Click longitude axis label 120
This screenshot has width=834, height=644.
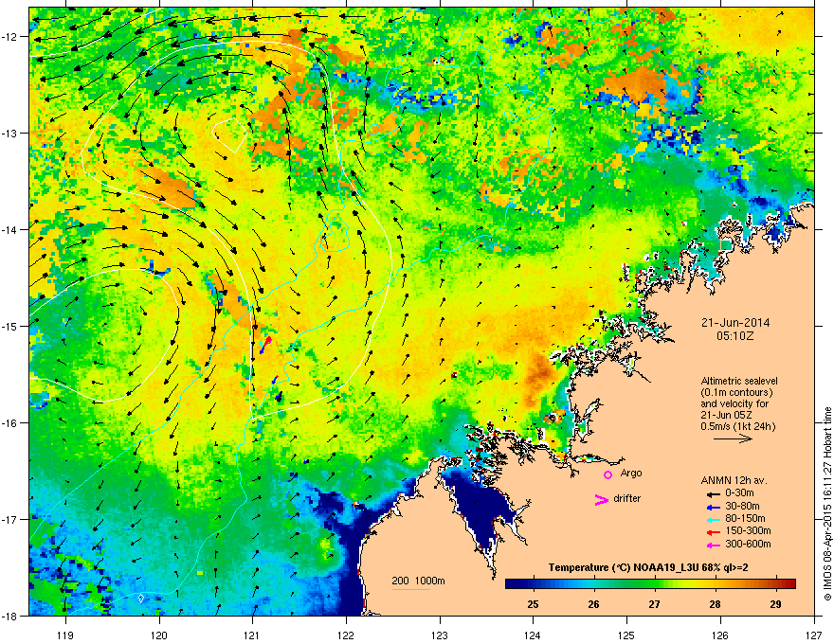pos(159,635)
